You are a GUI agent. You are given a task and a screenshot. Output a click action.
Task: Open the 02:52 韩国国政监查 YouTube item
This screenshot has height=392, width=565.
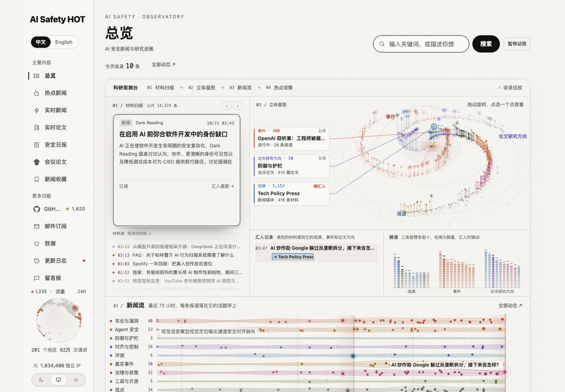[176, 281]
